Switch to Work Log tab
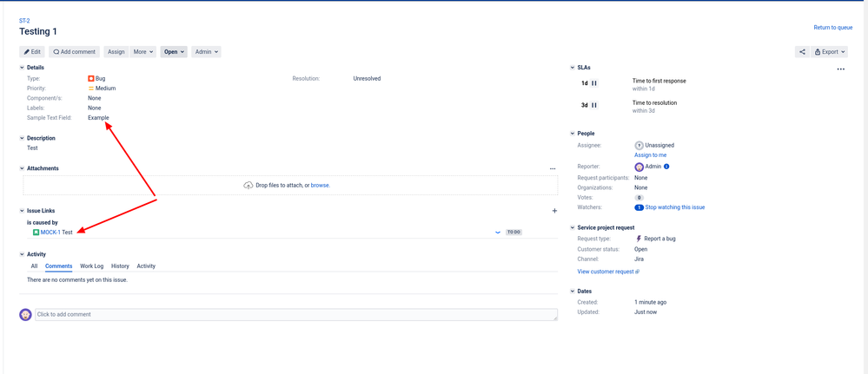This screenshot has height=374, width=868. point(92,266)
